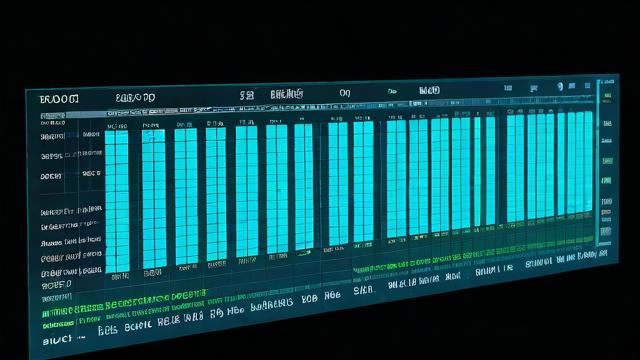Click the top-left header title tab
The height and width of the screenshot is (360, 640).
[59, 99]
